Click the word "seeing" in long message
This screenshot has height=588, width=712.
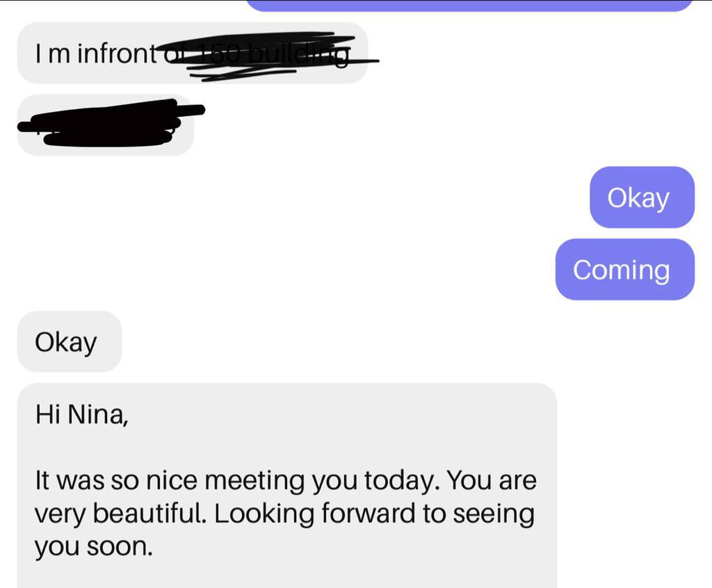point(493,514)
